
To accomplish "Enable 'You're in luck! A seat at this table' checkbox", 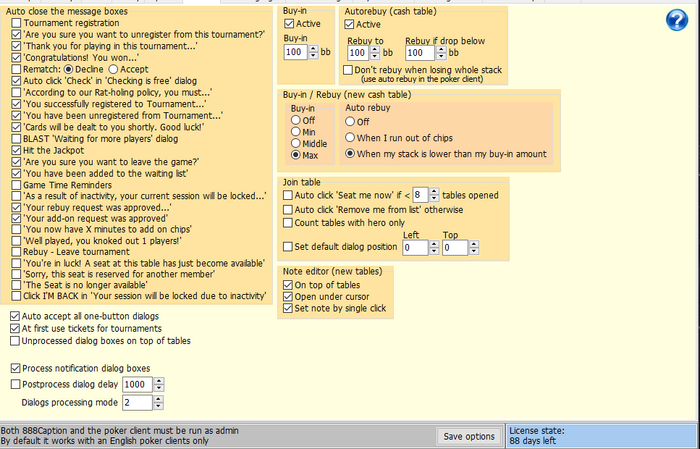I will [x=16, y=263].
